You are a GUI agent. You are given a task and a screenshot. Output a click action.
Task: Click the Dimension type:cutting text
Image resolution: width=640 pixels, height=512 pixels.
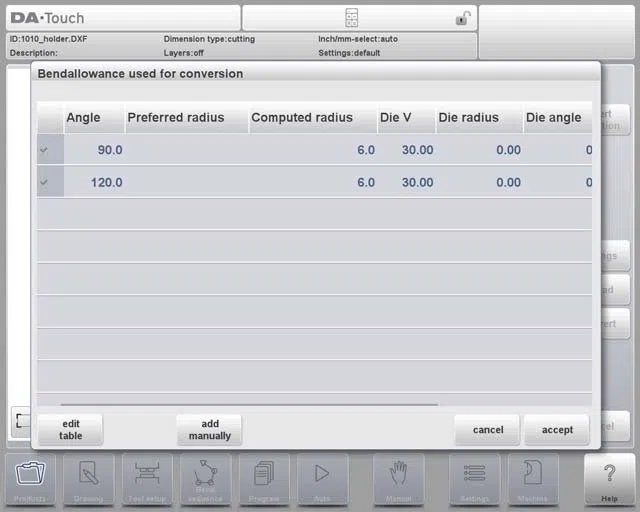[x=209, y=39]
